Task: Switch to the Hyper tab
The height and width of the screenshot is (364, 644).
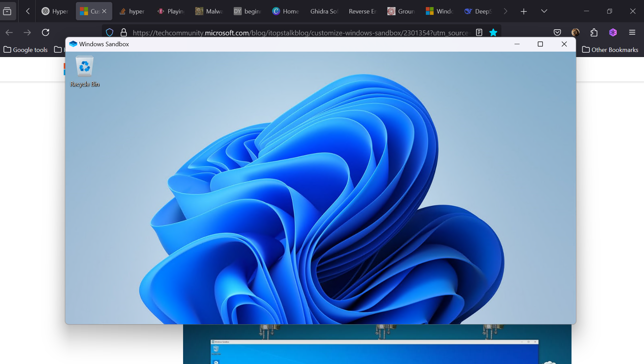Action: point(55,11)
